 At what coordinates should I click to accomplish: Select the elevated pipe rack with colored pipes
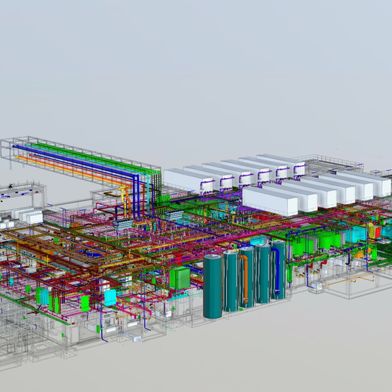click(x=82, y=164)
